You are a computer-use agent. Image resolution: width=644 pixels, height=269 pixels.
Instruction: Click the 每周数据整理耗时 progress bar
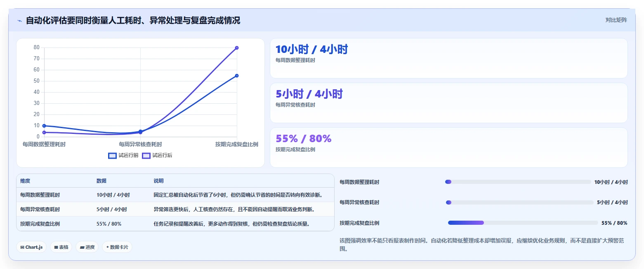coord(518,182)
